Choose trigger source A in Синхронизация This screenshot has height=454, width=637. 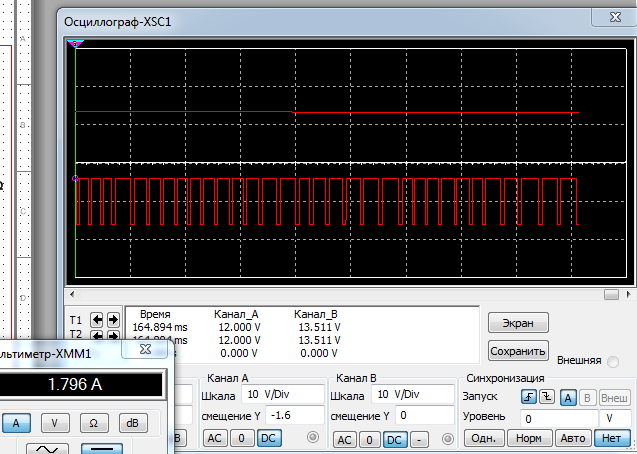[x=568, y=398]
